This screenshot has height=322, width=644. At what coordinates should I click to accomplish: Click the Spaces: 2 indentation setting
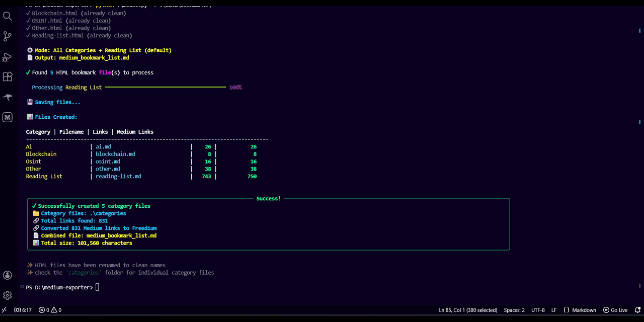tap(514, 310)
